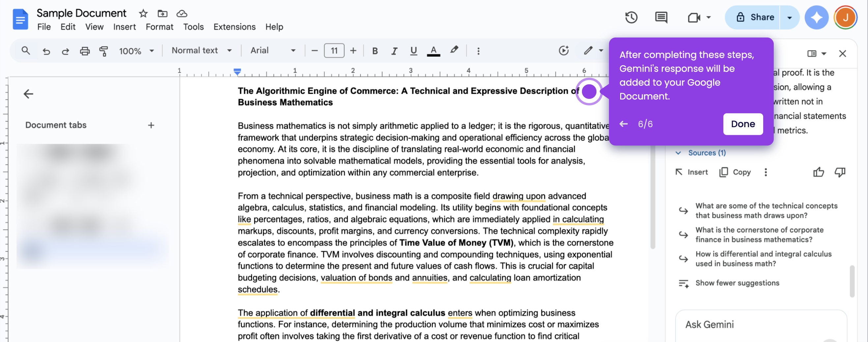Click the Gemini side panel circular icon in toolbar
This screenshot has width=868, height=342.
click(564, 50)
